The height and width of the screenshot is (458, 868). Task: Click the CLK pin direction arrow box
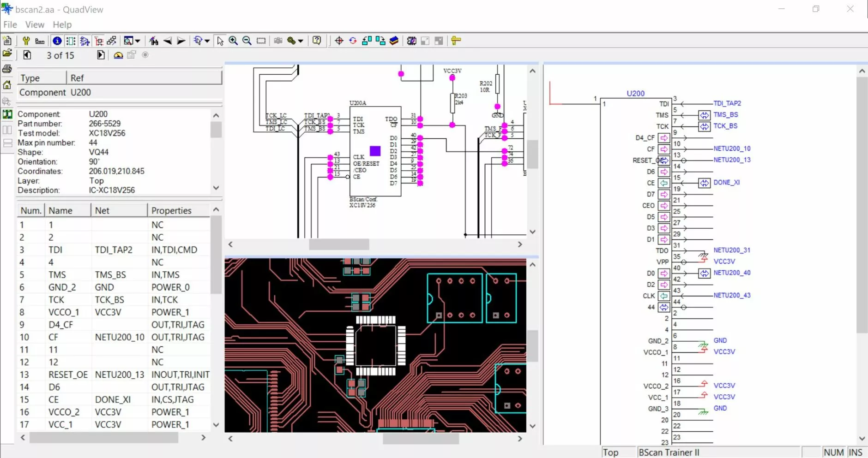tap(664, 296)
